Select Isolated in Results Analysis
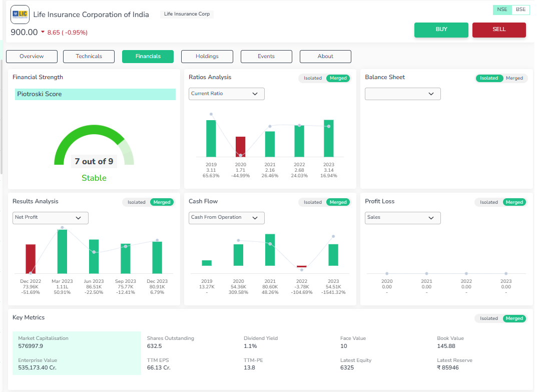This screenshot has height=392, width=543. tap(137, 202)
